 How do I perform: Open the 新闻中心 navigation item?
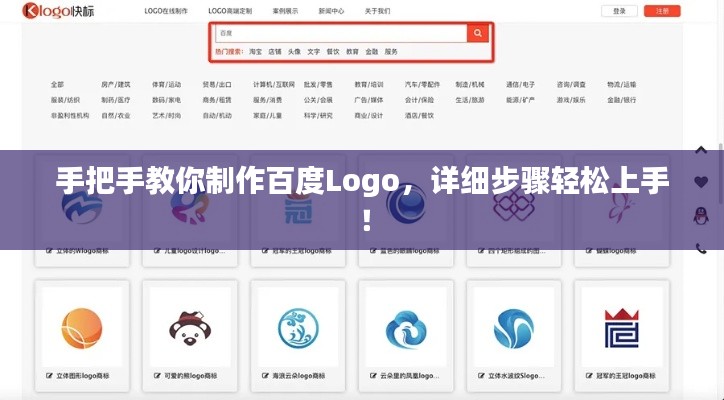point(330,11)
